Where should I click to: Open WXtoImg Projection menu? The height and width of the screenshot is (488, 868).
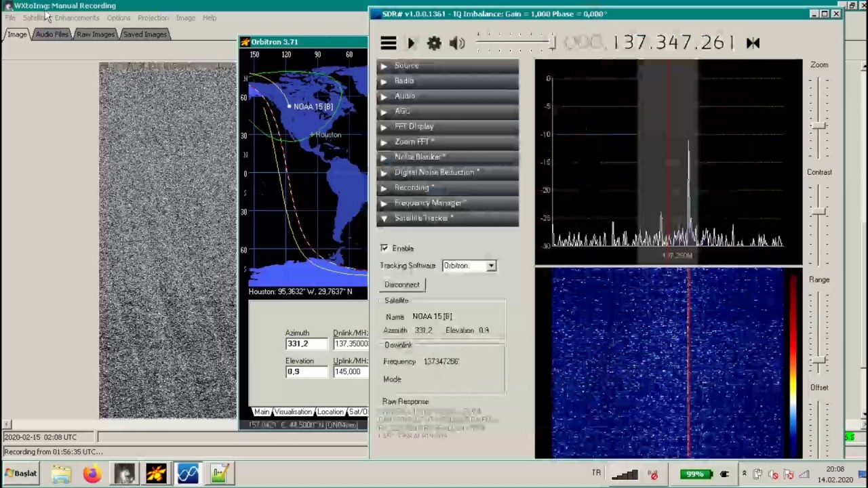pyautogui.click(x=153, y=18)
